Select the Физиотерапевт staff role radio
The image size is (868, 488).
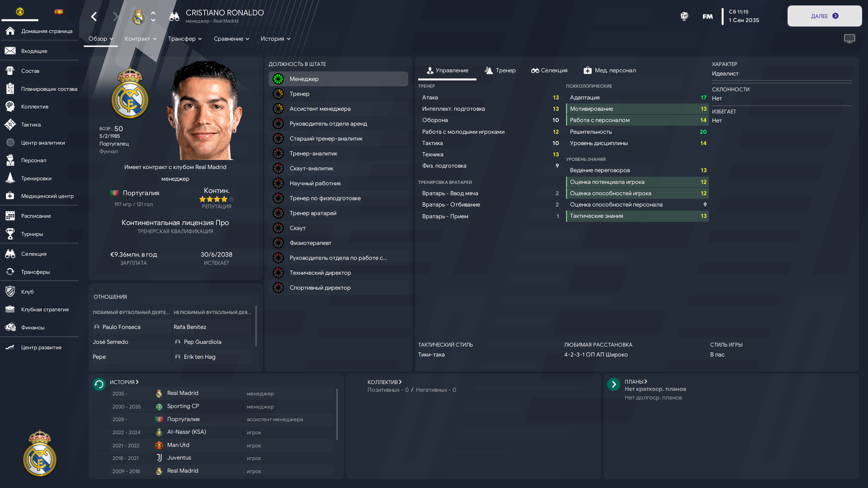[278, 243]
